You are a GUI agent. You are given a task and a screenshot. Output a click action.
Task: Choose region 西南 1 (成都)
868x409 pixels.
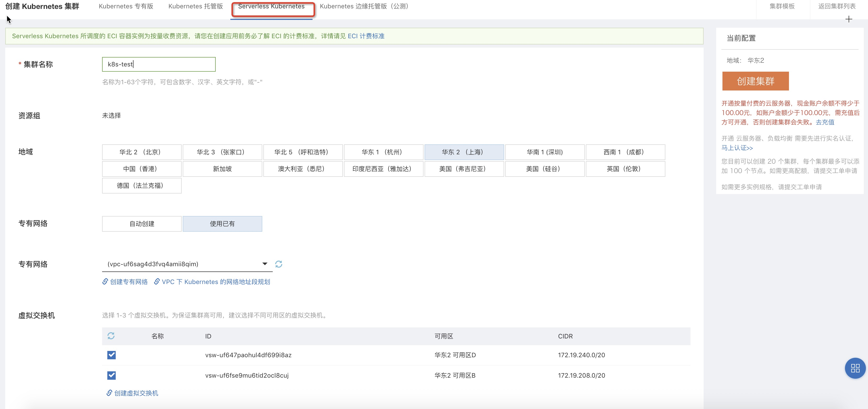pyautogui.click(x=625, y=152)
